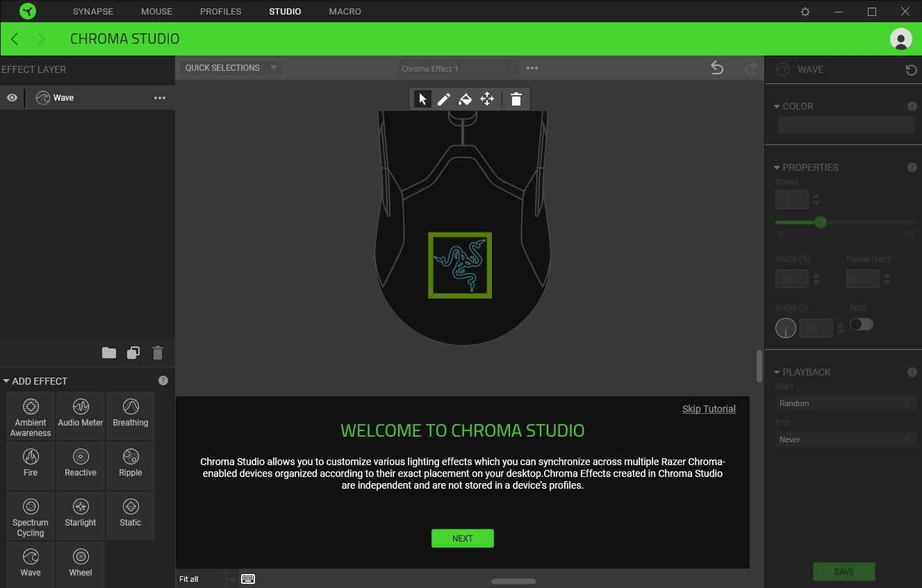Switch to the Macro tab
This screenshot has height=588, width=922.
point(345,12)
